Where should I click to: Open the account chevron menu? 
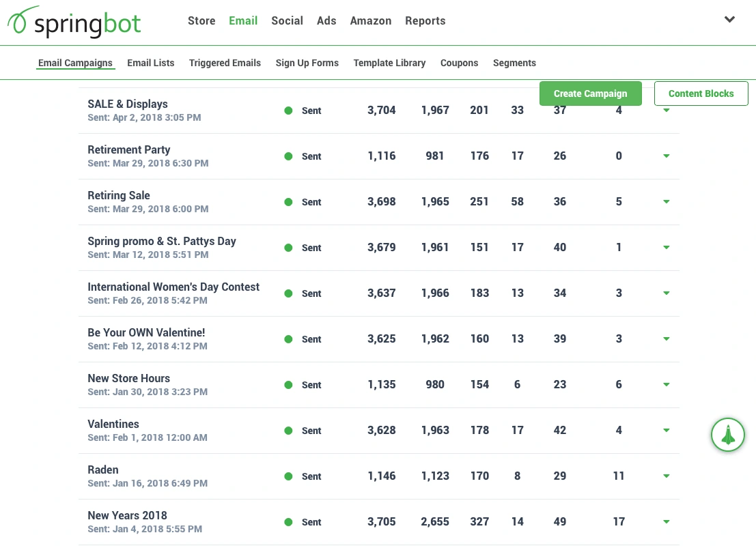(729, 20)
